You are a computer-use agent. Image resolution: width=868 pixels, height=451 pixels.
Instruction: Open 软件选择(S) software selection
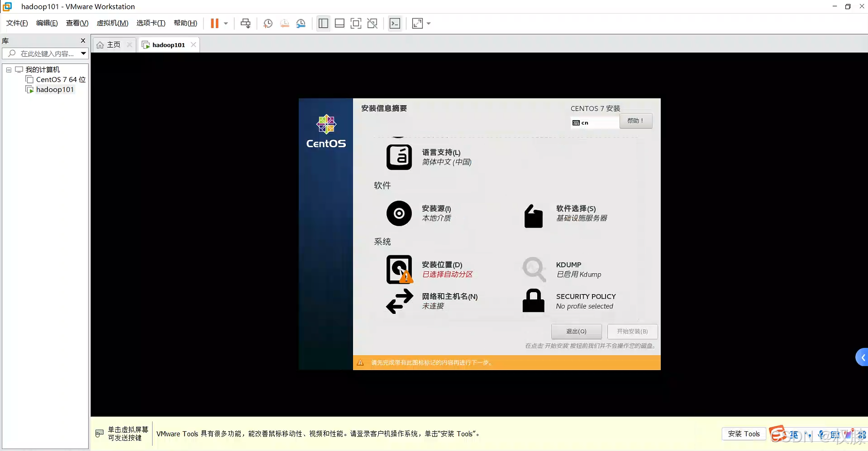pos(566,213)
